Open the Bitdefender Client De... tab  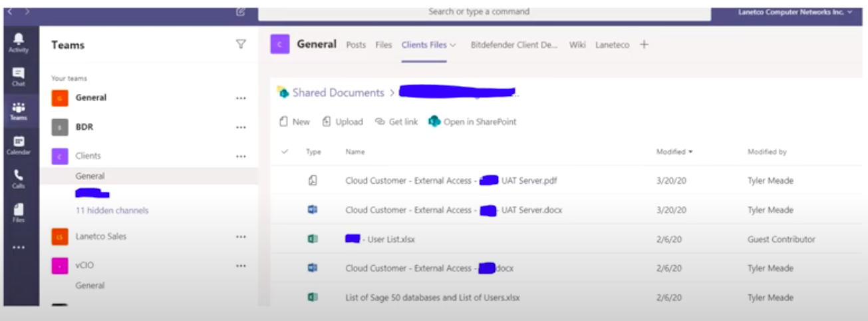coord(514,45)
